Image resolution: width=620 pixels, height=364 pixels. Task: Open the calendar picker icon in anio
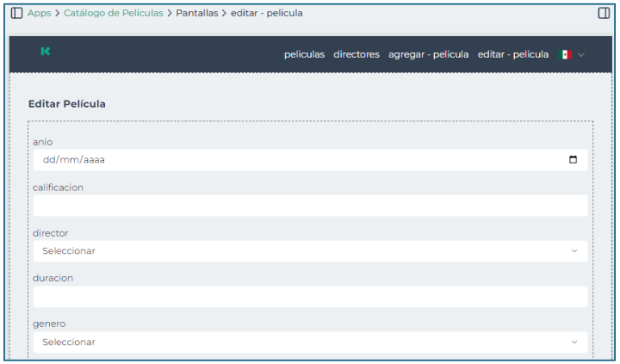tap(573, 160)
